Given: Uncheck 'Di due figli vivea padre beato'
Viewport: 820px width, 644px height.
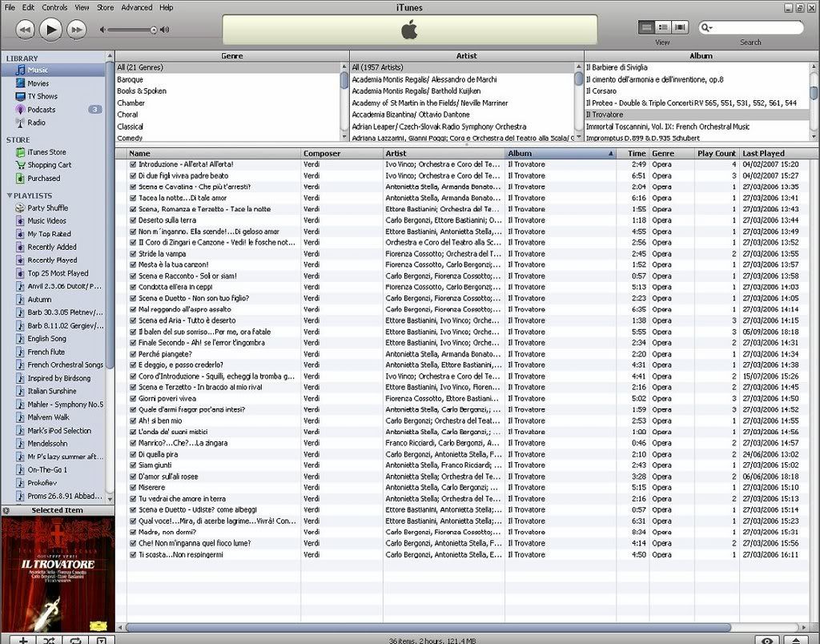Looking at the screenshot, I should coord(133,175).
